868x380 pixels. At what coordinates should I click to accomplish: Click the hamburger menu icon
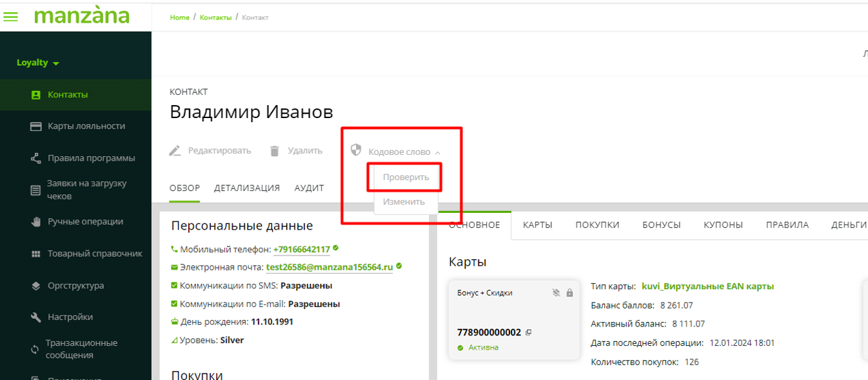click(x=11, y=17)
